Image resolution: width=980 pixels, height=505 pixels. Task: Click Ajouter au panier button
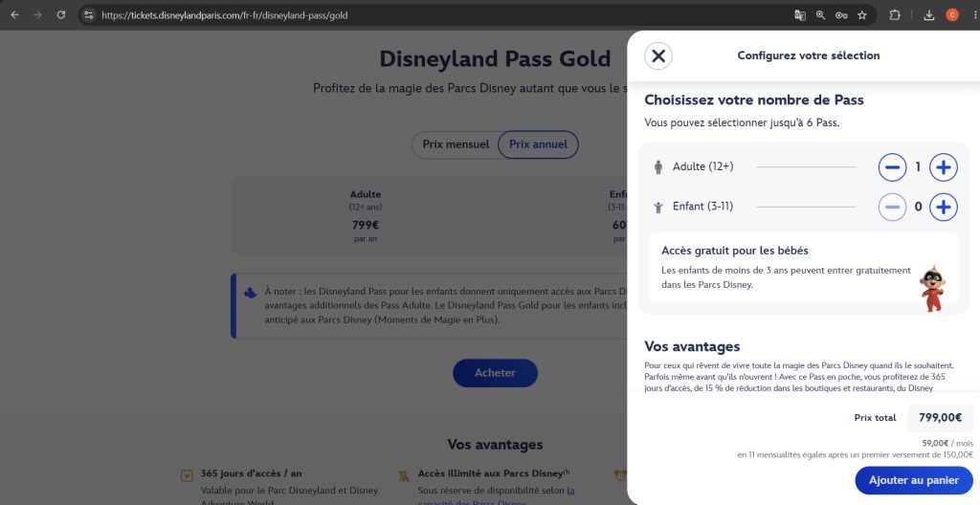coord(914,480)
